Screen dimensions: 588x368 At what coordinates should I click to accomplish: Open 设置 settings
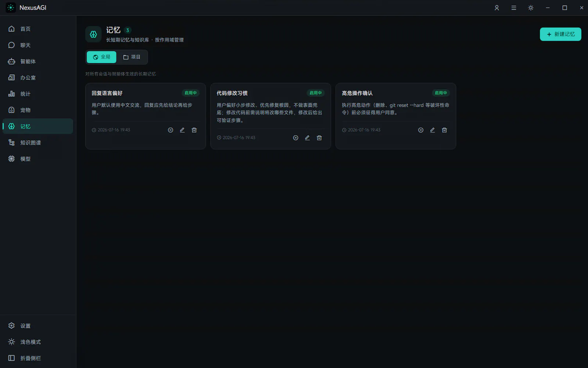click(x=37, y=326)
